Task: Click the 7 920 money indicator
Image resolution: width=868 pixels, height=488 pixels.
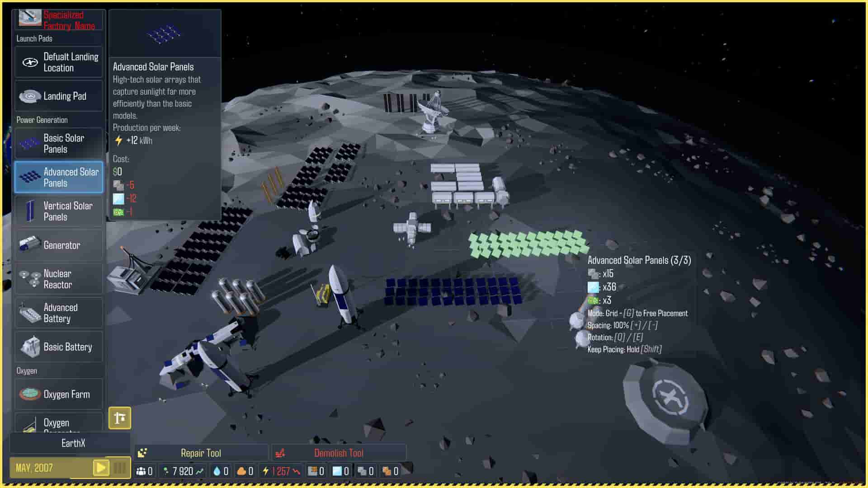Action: (x=183, y=471)
